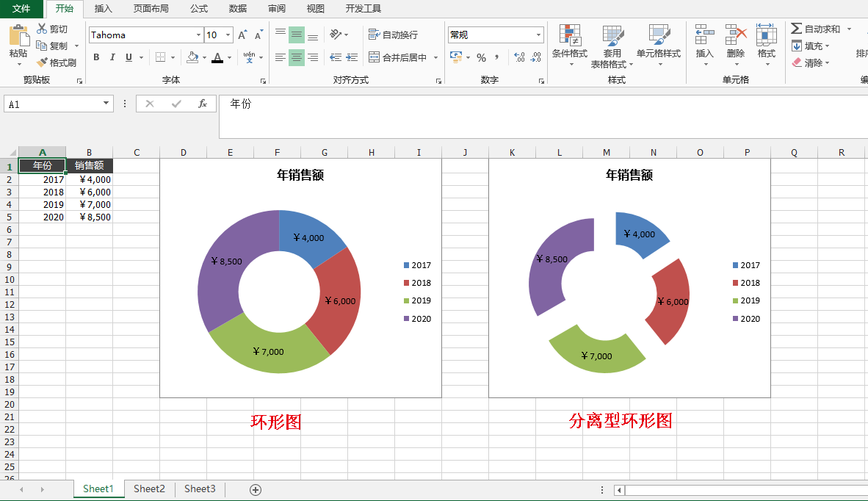
Task: Click the Insert cells icon
Action: click(x=705, y=35)
